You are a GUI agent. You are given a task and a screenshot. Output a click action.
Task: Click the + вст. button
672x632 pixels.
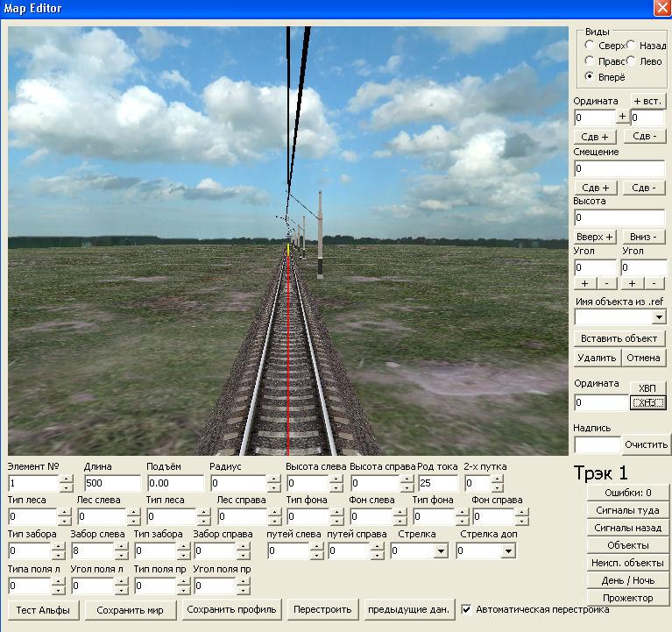pos(647,101)
